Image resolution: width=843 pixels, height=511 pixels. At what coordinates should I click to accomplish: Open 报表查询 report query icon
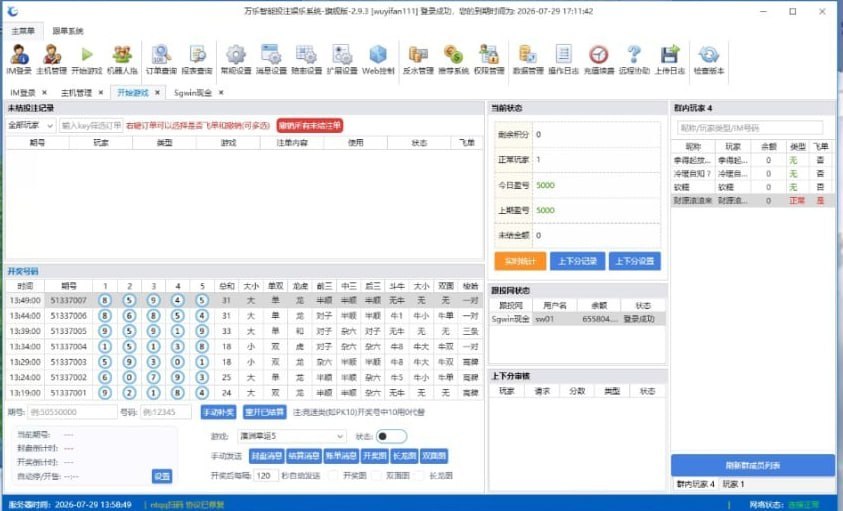[x=197, y=60]
